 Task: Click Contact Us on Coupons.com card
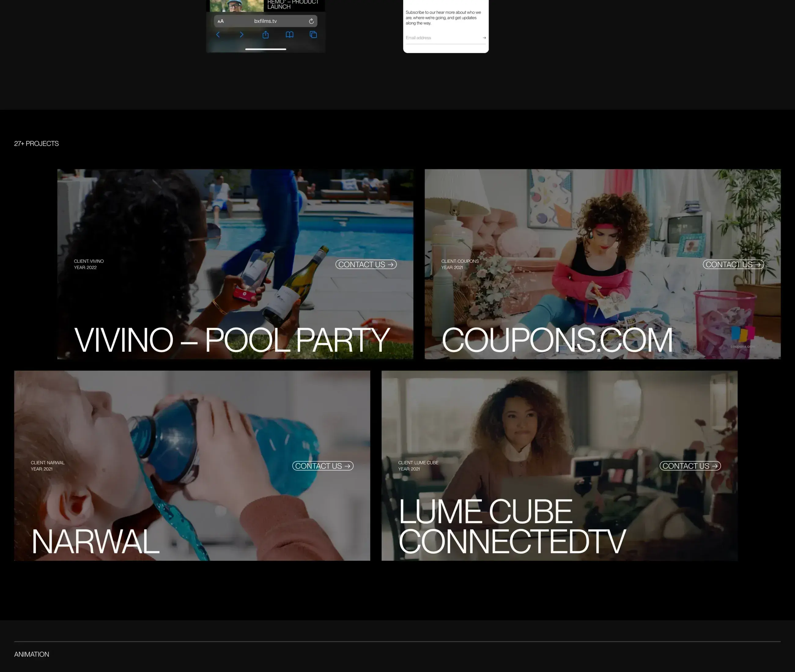click(733, 264)
